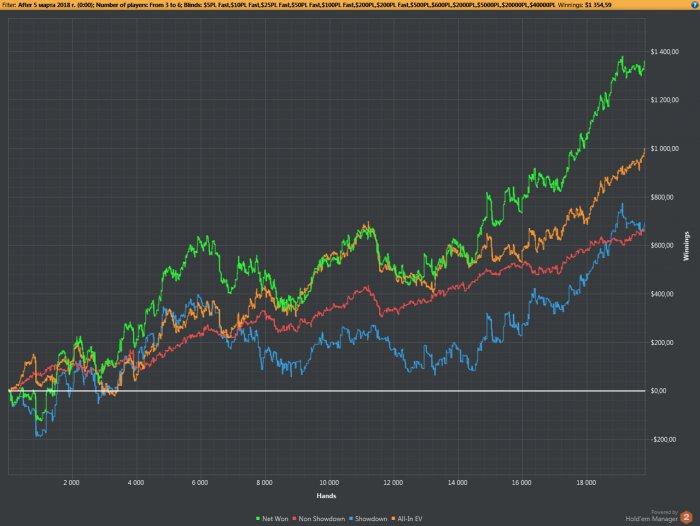Click the '2 000' x-axis label
The image size is (700, 526).
pyautogui.click(x=71, y=483)
